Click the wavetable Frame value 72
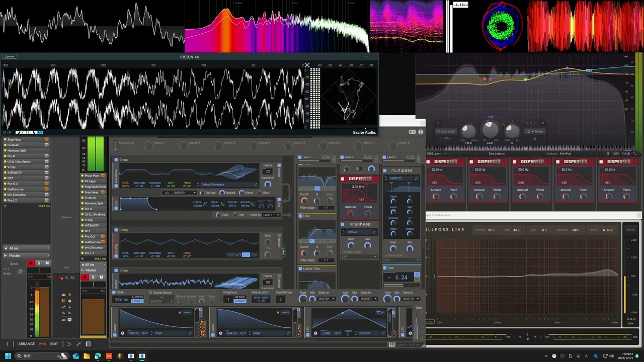The image size is (644, 362). point(268,171)
